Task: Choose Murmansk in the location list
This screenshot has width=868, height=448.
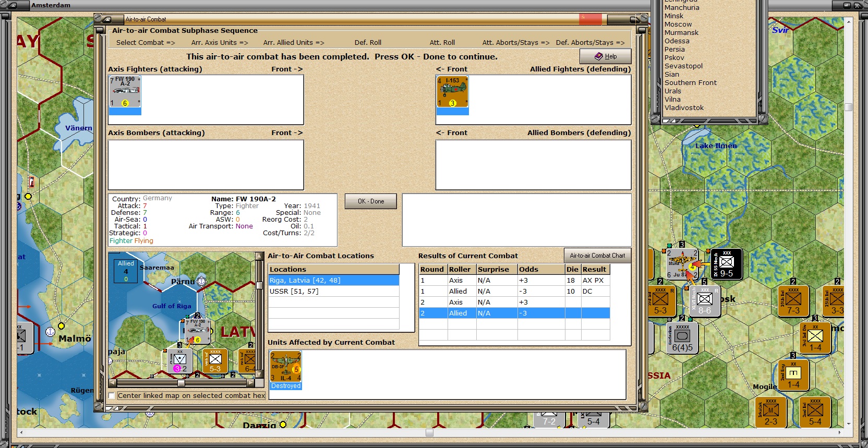Action: (681, 33)
